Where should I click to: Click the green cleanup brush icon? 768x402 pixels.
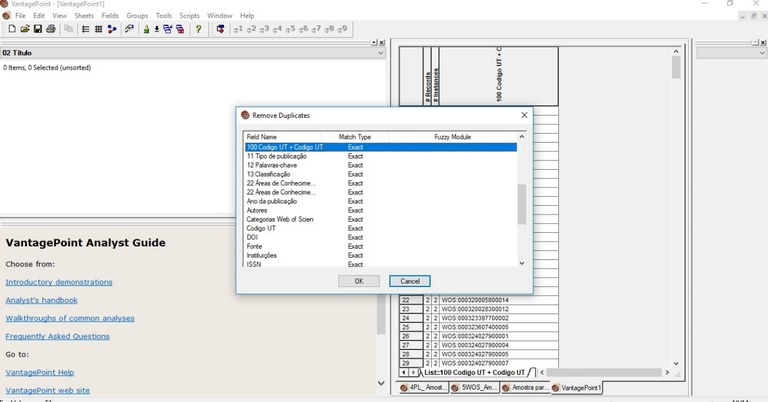click(x=146, y=29)
